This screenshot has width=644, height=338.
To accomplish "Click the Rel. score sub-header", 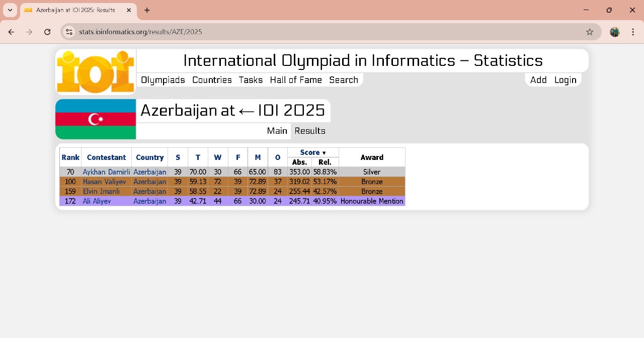I will [x=325, y=162].
